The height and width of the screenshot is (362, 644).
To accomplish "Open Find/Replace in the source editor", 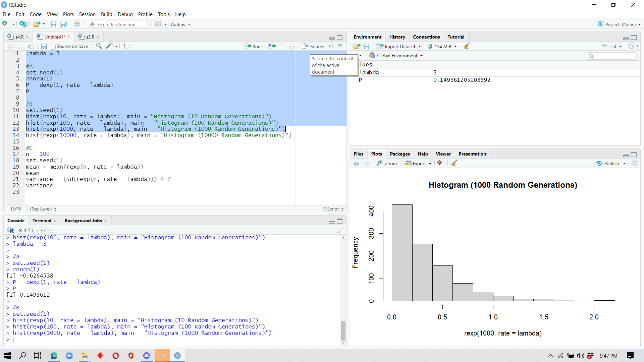I will 99,46.
